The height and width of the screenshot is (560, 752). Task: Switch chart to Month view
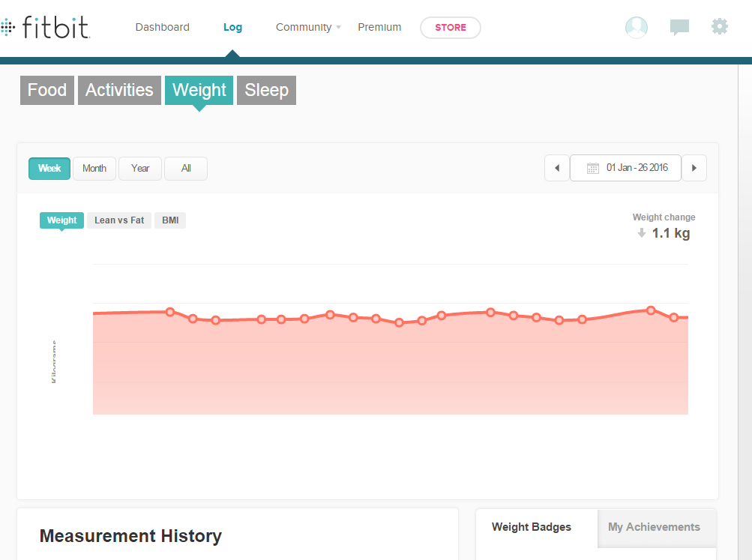[x=94, y=168]
